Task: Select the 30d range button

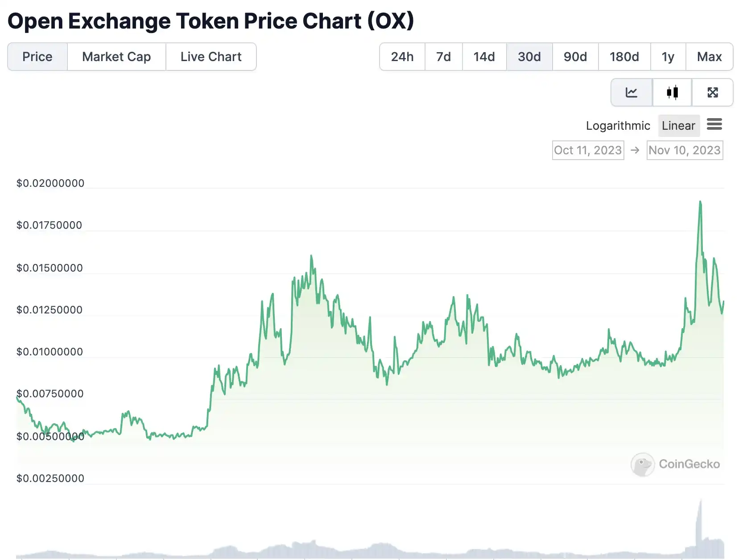Action: 529,57
